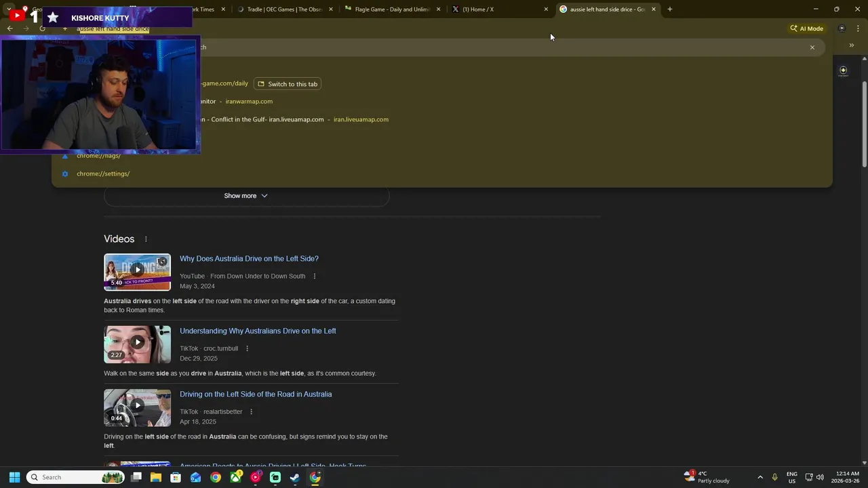
Task: Open AI Mode in the toolbar
Action: click(x=806, y=28)
